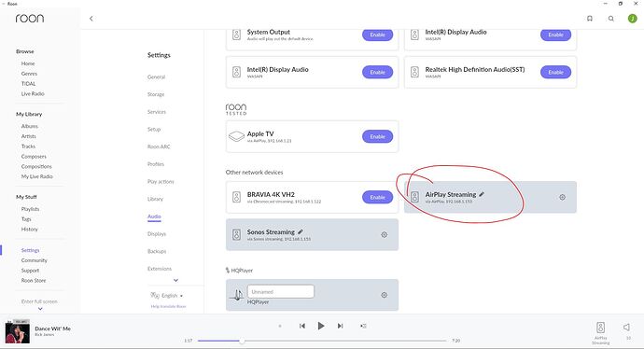Open History under My Stuff
The height and width of the screenshot is (349, 644).
[30, 230]
